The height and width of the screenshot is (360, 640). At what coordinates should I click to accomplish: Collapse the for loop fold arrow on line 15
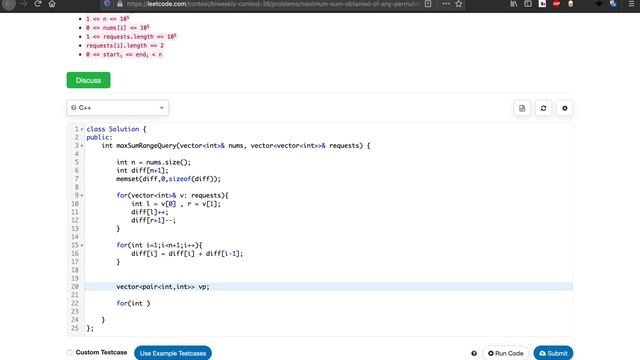pyautogui.click(x=82, y=245)
